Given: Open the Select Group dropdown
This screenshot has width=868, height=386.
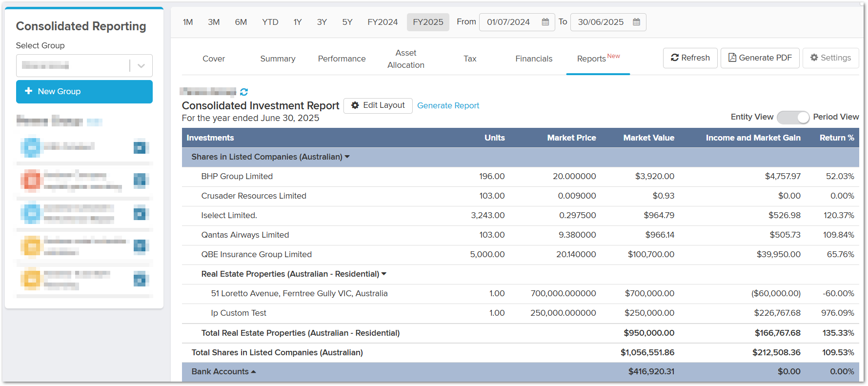Looking at the screenshot, I should (x=84, y=65).
